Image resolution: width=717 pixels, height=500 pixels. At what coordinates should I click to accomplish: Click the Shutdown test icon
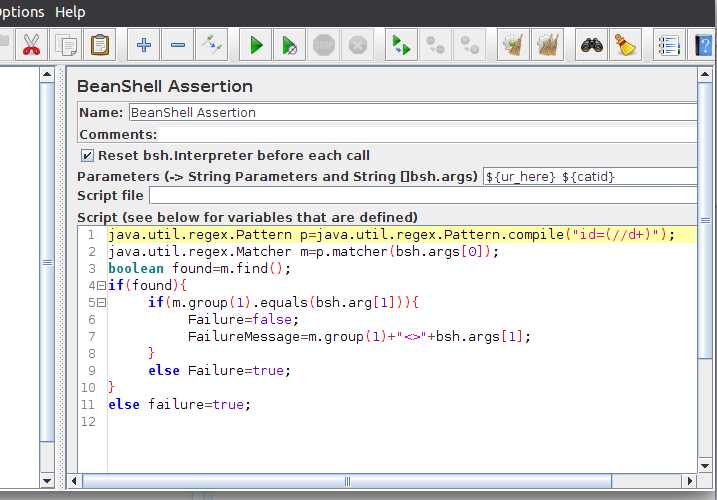click(x=358, y=45)
